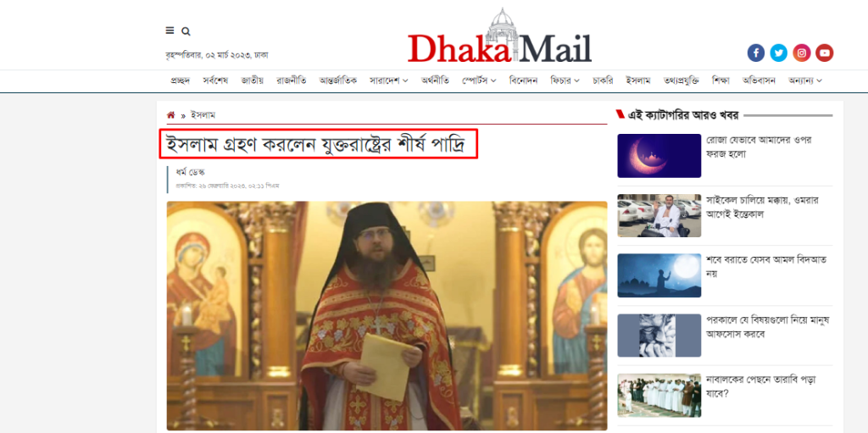
Task: Open Dhaka Mail YouTube icon
Action: [824, 53]
